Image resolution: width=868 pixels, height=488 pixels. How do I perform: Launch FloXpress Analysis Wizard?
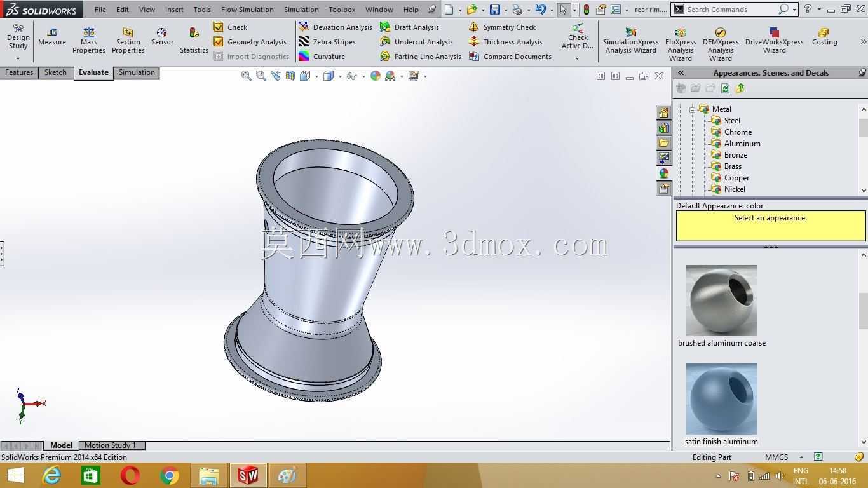pos(681,44)
